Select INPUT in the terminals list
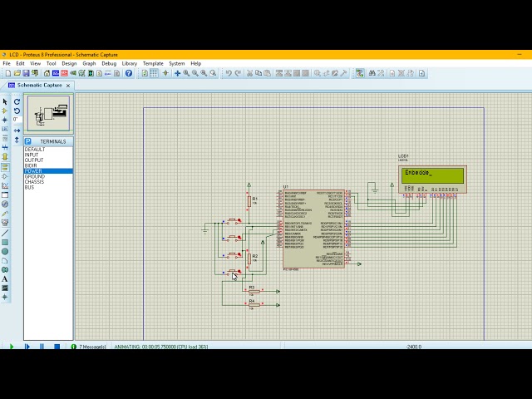This screenshot has width=532, height=399. [x=32, y=155]
